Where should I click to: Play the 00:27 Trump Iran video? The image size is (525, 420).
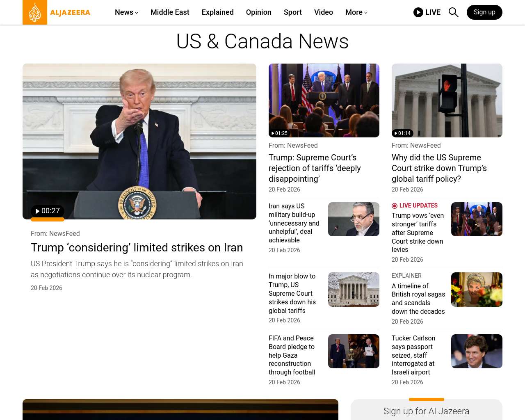point(48,211)
